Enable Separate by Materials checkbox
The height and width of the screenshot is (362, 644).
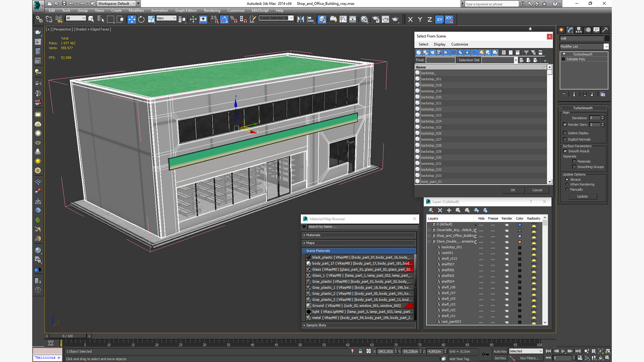coord(574,162)
